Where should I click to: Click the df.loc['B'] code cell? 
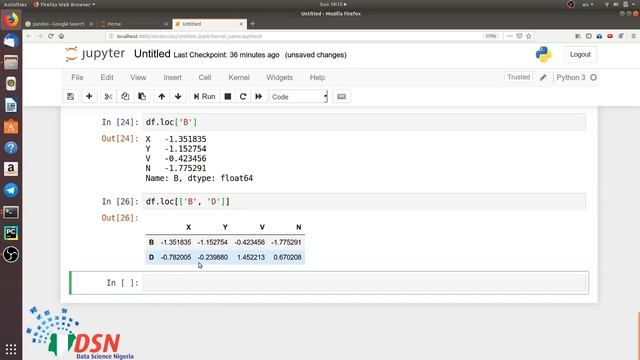coord(364,122)
